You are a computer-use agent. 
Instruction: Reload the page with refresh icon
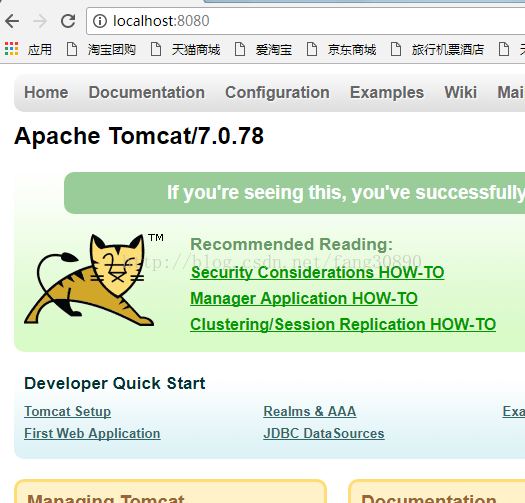[68, 21]
